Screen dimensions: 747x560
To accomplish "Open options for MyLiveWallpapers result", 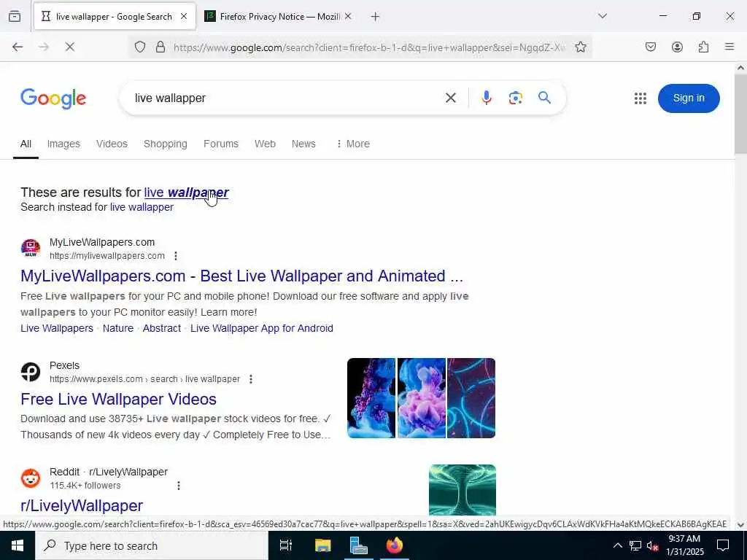I will click(x=176, y=256).
